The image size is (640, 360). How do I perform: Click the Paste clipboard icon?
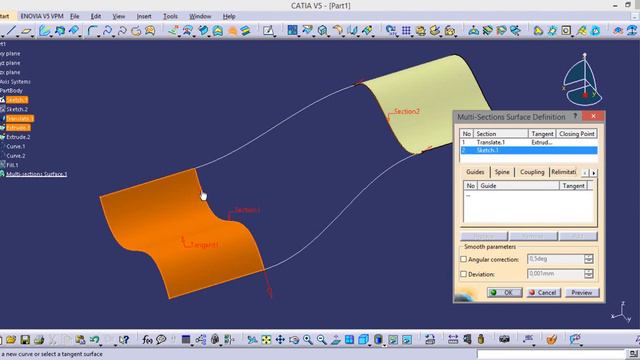tap(80, 340)
